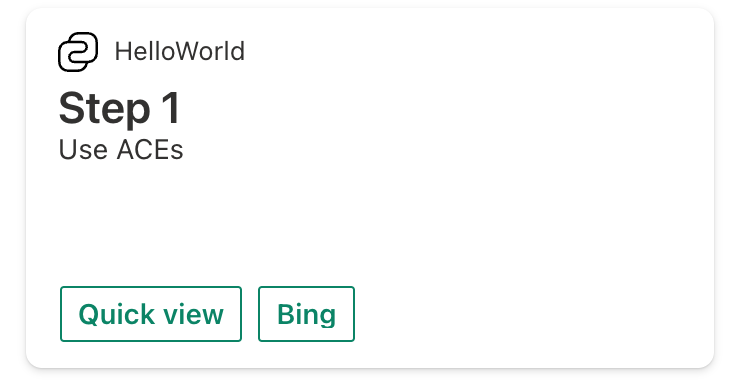Image resolution: width=738 pixels, height=386 pixels.
Task: Open the Quick view button
Action: click(x=151, y=314)
